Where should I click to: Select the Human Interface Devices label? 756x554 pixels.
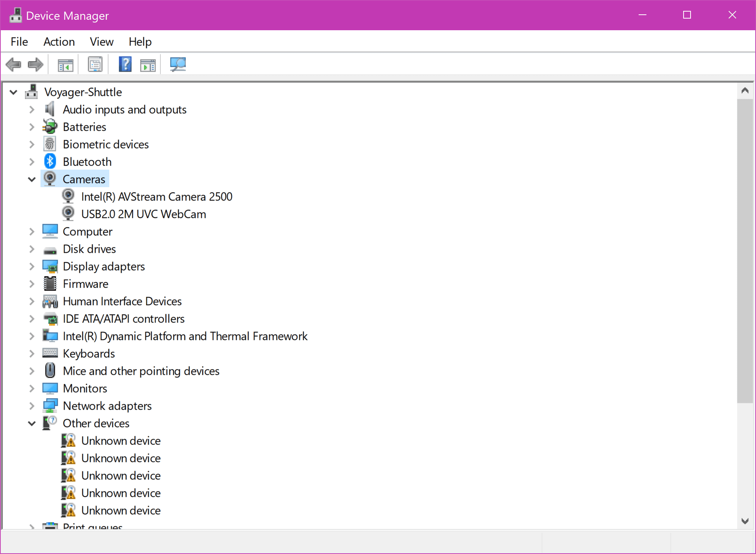[122, 301]
